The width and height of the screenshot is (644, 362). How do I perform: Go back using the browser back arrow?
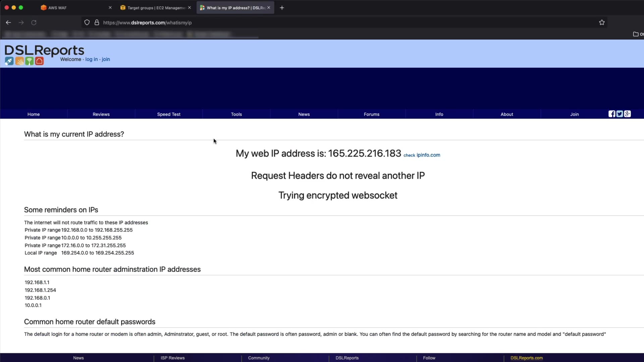8,22
